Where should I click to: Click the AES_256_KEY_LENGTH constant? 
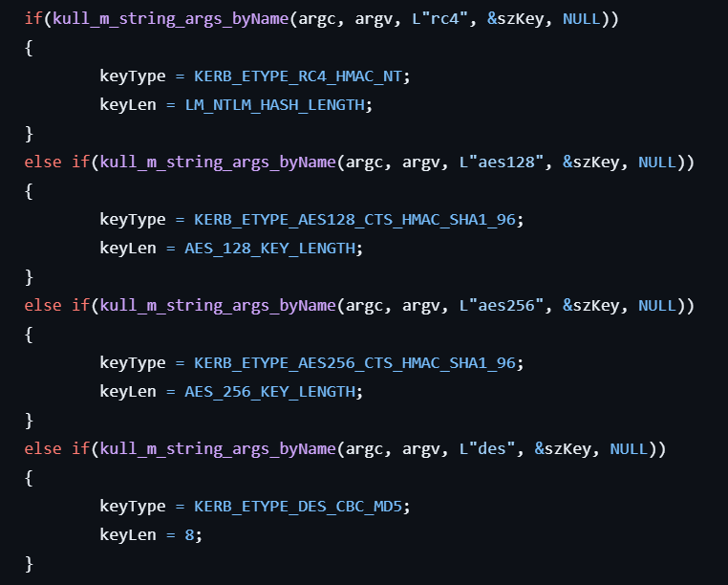pyautogui.click(x=270, y=392)
